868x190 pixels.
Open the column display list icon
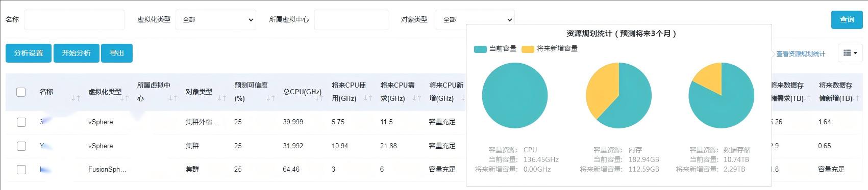point(850,53)
